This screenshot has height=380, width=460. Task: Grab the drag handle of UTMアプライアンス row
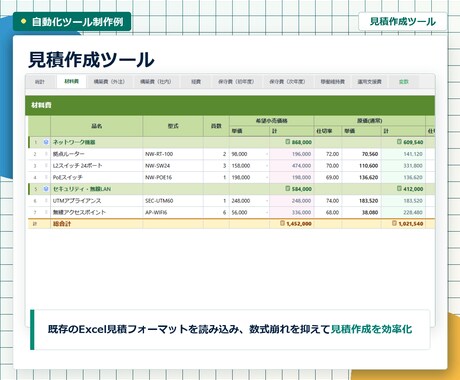[46, 200]
